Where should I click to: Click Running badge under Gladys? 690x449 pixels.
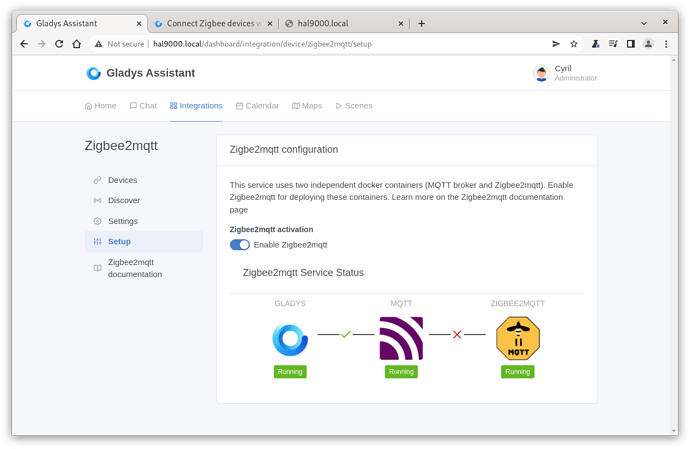[290, 372]
